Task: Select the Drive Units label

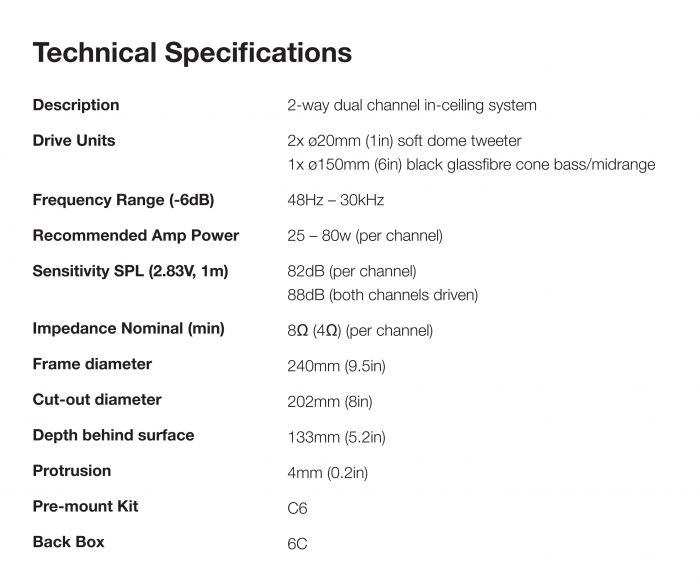Action: click(74, 140)
